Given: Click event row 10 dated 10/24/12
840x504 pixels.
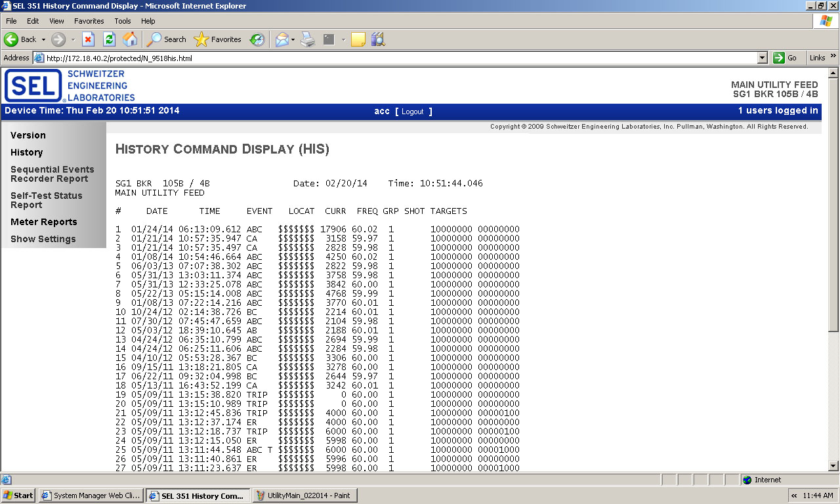Looking at the screenshot, I should [318, 312].
